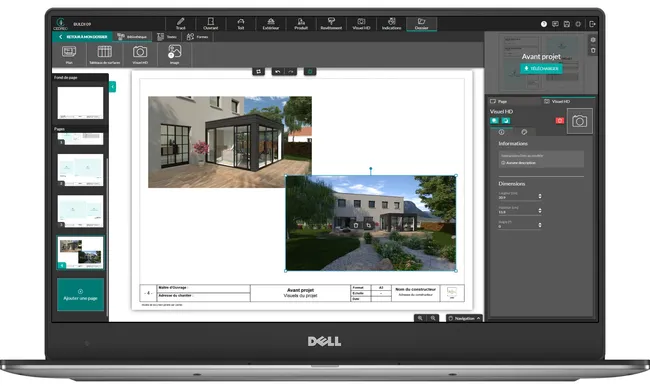Screen dimensions: 650x389
Task: Adjust the Largeur dimension stepper
Action: (540, 196)
